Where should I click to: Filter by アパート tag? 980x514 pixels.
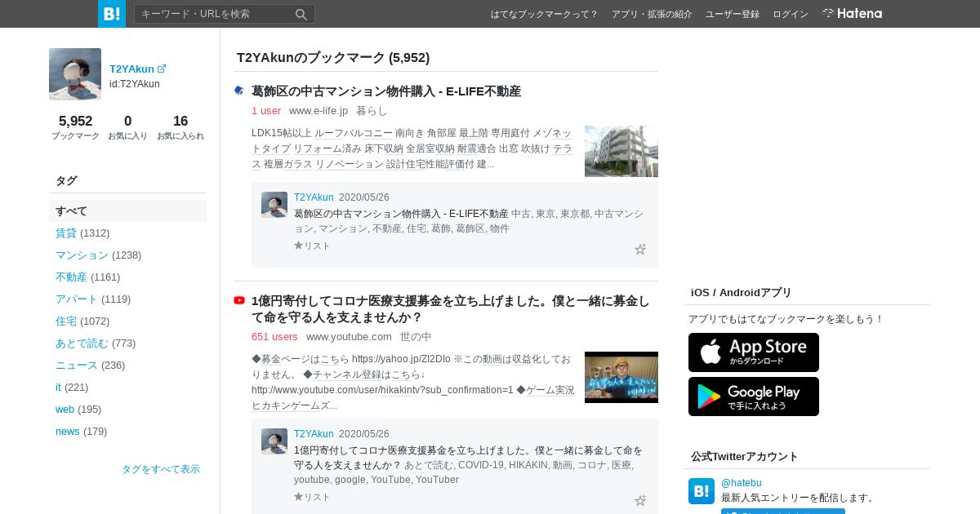tap(76, 299)
